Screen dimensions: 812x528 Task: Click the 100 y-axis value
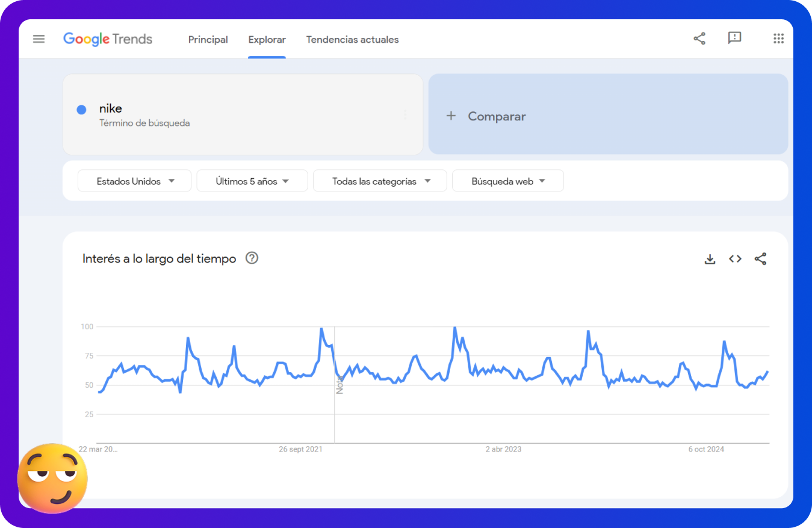click(x=87, y=326)
